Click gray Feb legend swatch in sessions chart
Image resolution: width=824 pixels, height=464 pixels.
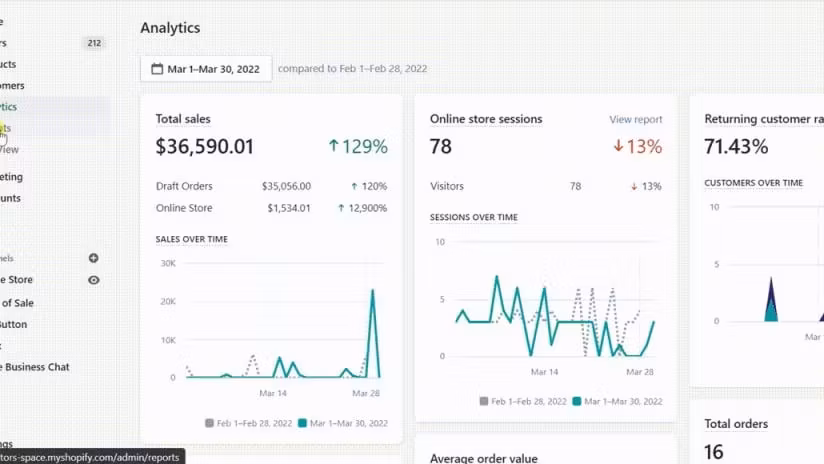point(484,401)
